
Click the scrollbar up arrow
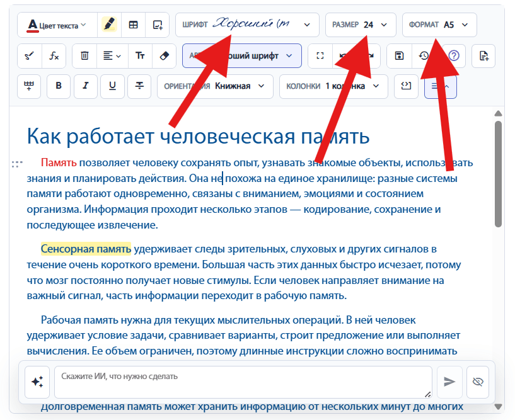498,113
